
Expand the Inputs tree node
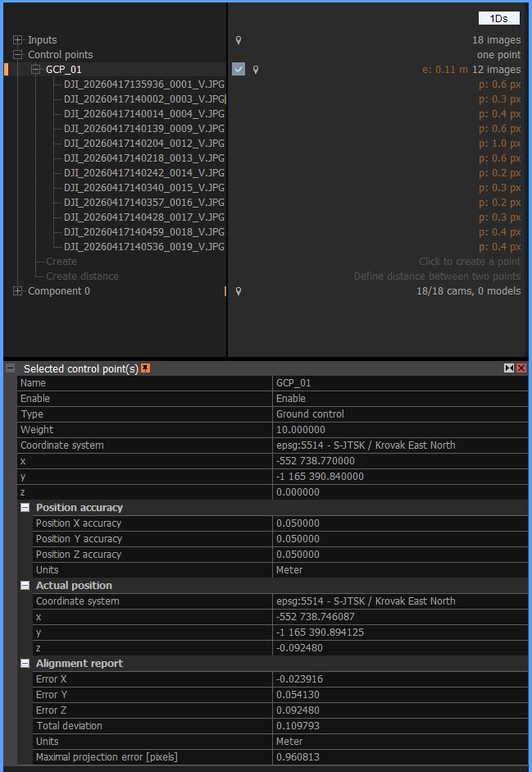coord(17,40)
